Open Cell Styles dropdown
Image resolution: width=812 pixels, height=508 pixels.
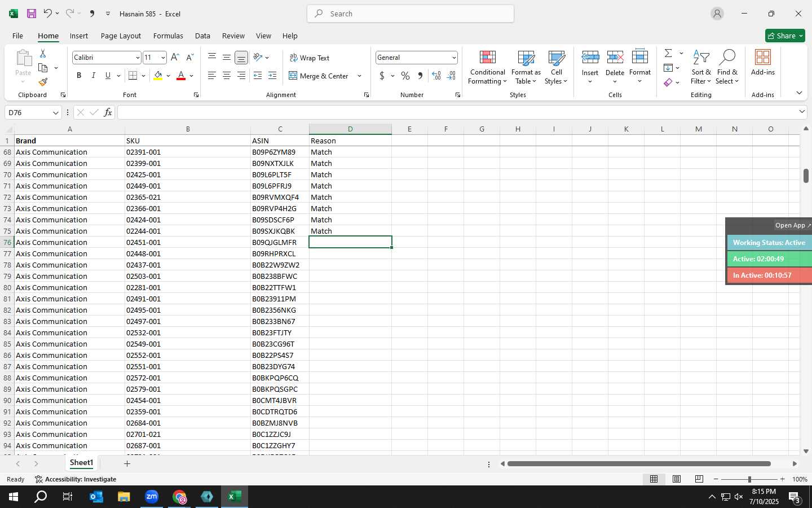[x=556, y=67]
